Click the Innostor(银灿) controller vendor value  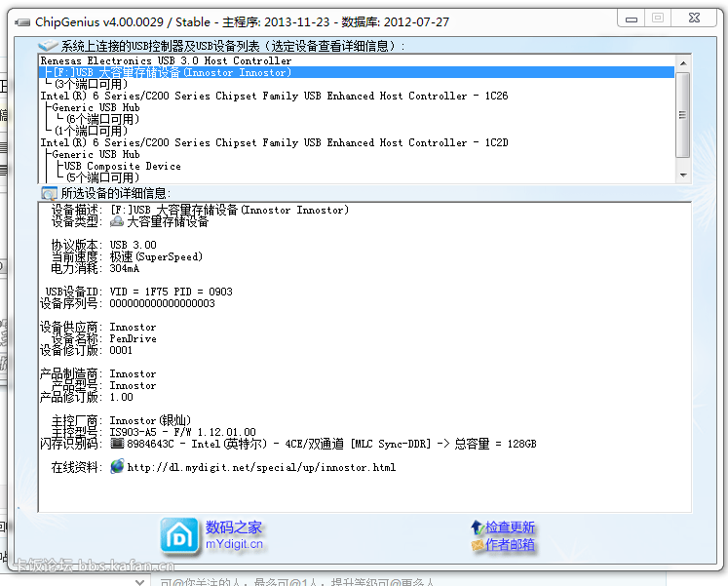[x=150, y=420]
